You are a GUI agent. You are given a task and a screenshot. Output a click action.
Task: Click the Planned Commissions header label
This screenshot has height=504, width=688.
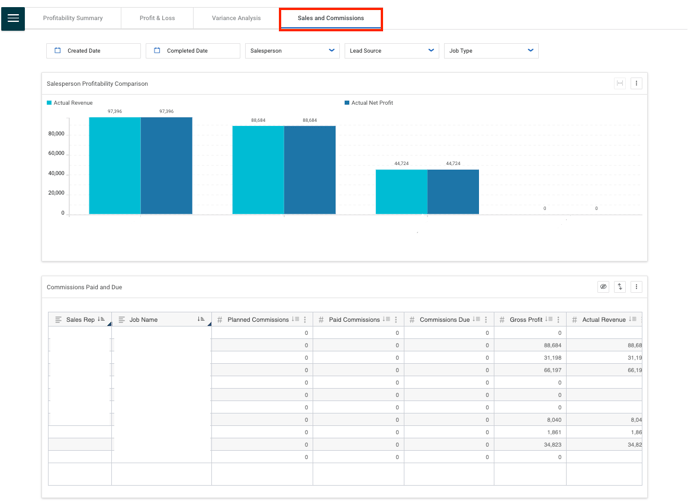tap(258, 320)
